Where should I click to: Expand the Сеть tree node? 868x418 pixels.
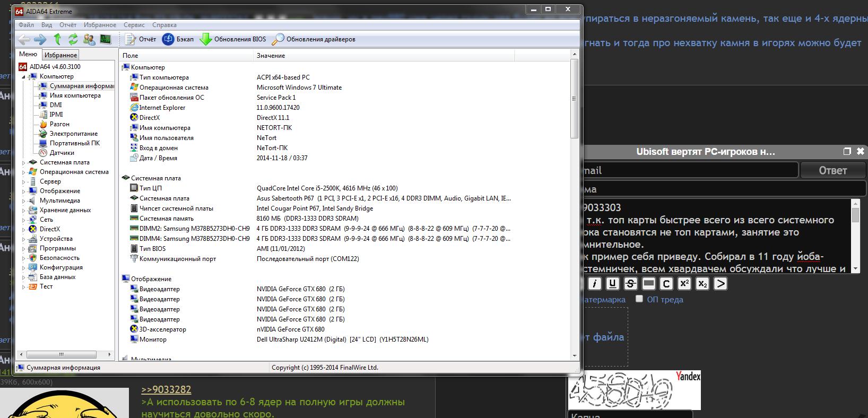(23, 220)
